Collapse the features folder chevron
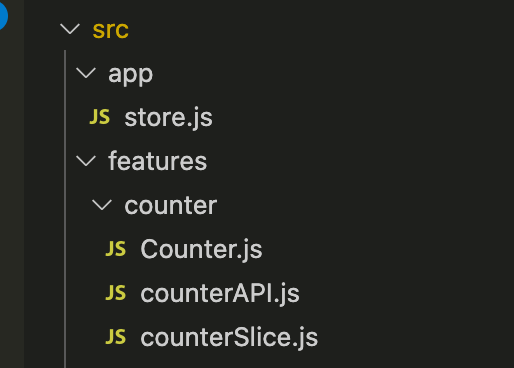The image size is (514, 368). (86, 161)
